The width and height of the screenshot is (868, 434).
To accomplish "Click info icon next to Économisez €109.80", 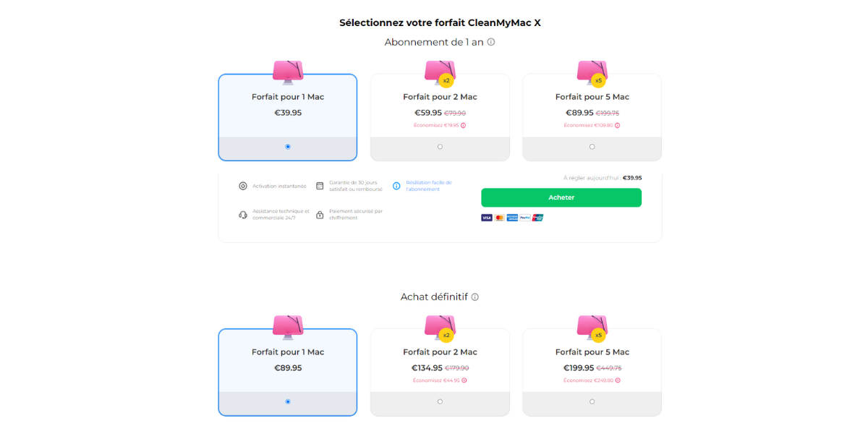I will pyautogui.click(x=617, y=125).
